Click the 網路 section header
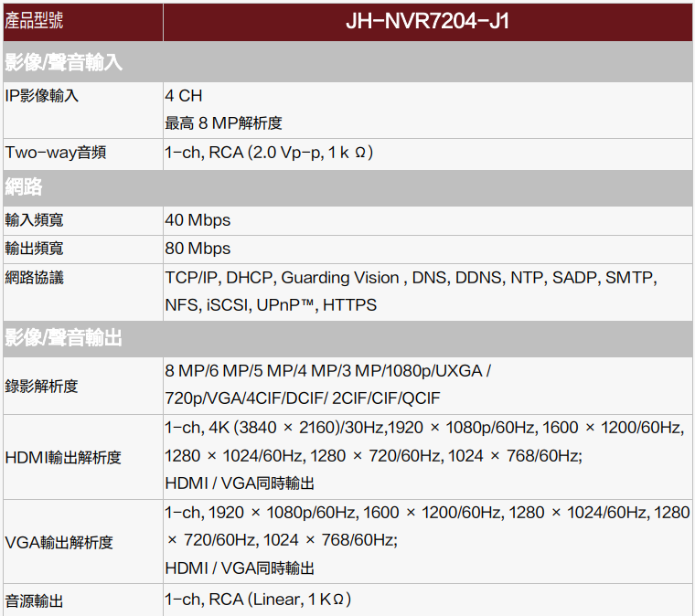The image size is (695, 616). [x=24, y=187]
